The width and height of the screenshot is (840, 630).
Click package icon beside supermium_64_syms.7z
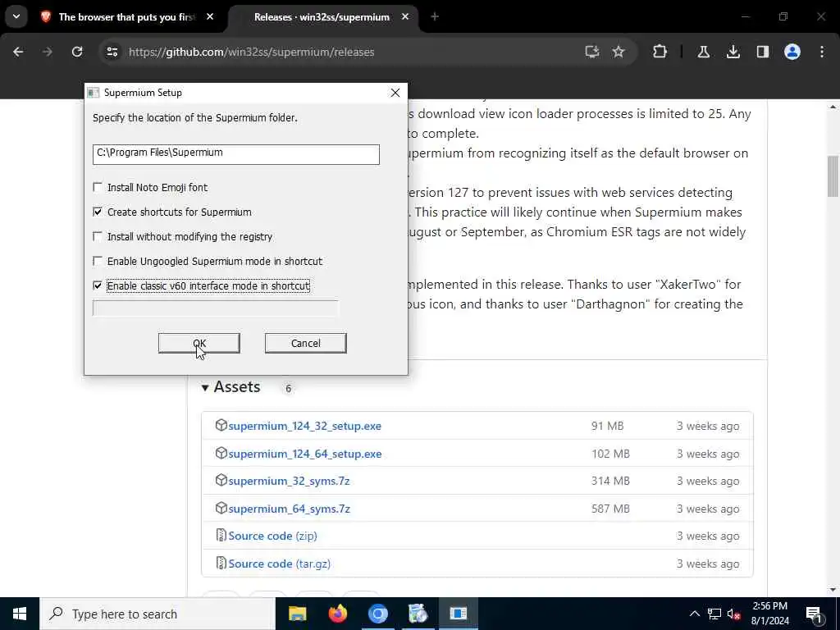pos(221,509)
